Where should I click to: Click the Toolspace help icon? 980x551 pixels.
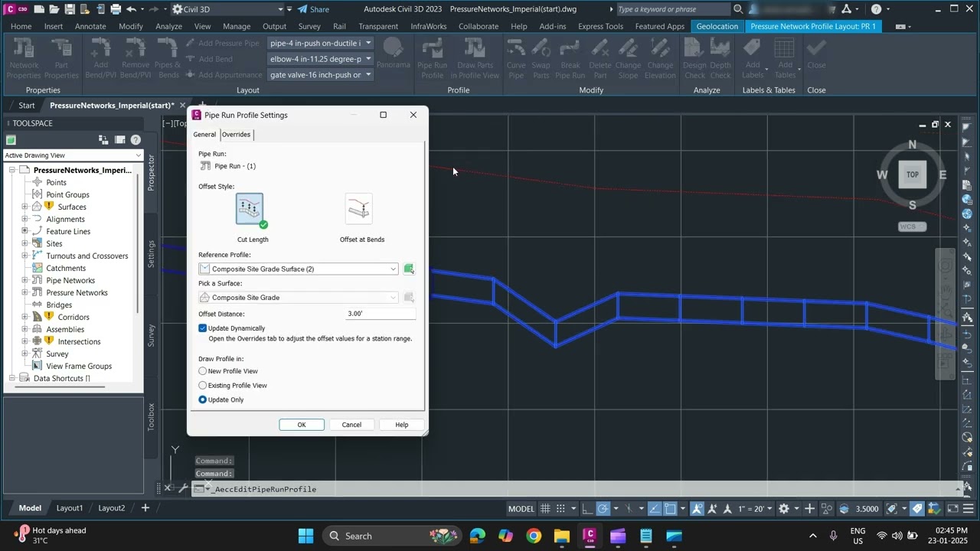[x=136, y=140]
